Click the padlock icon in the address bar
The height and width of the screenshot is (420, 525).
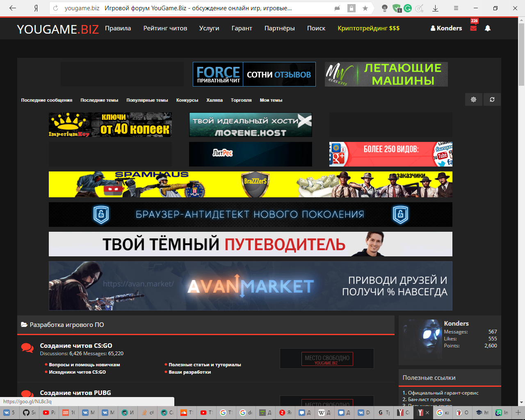[352, 8]
